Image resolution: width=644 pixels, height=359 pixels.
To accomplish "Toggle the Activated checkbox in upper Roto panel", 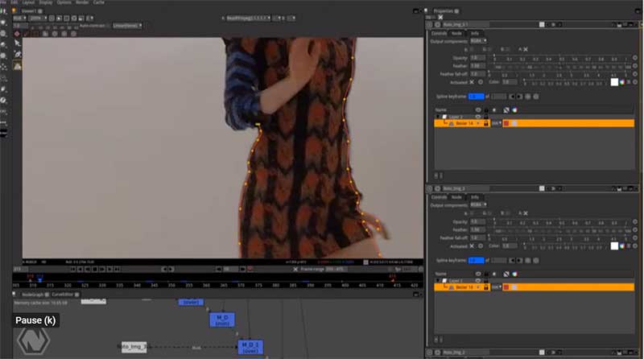I will (472, 81).
